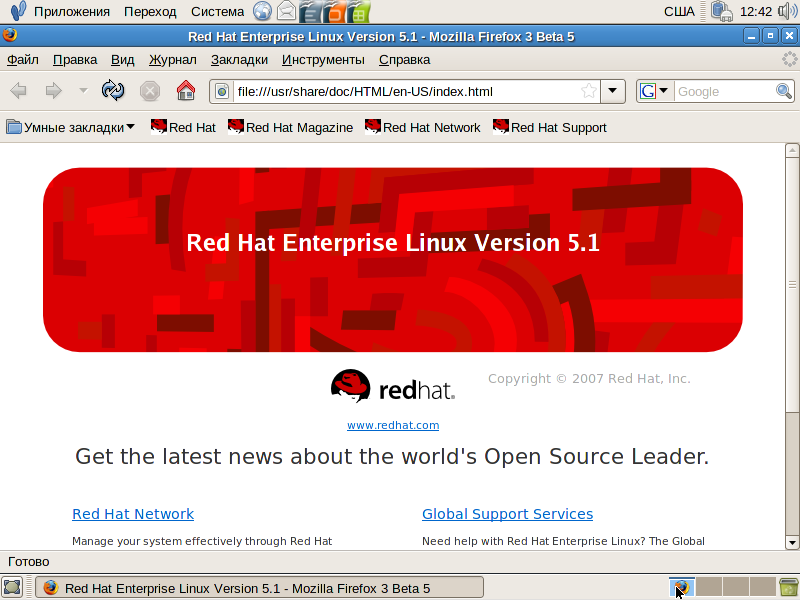Expand the address bar history dropdown
800x600 pixels.
point(613,91)
